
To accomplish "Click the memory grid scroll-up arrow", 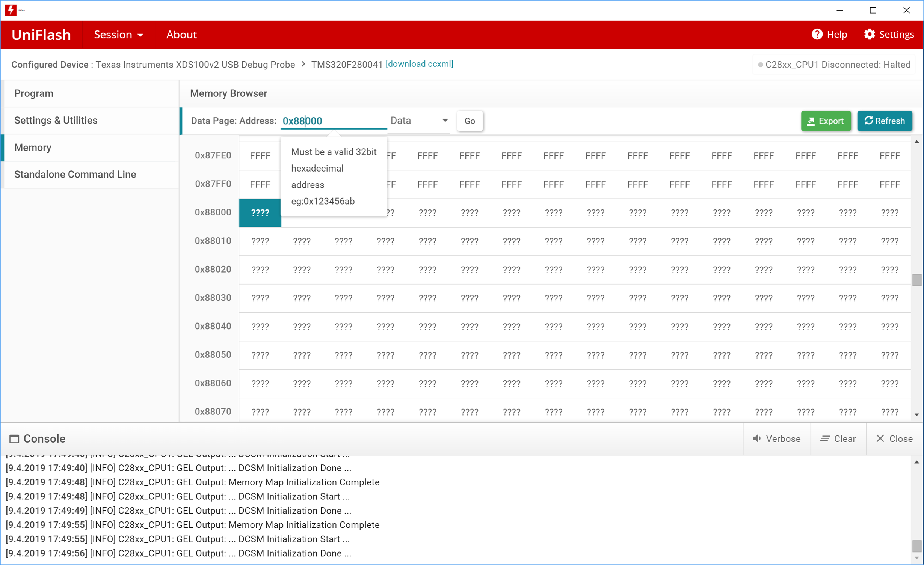I will click(x=916, y=142).
